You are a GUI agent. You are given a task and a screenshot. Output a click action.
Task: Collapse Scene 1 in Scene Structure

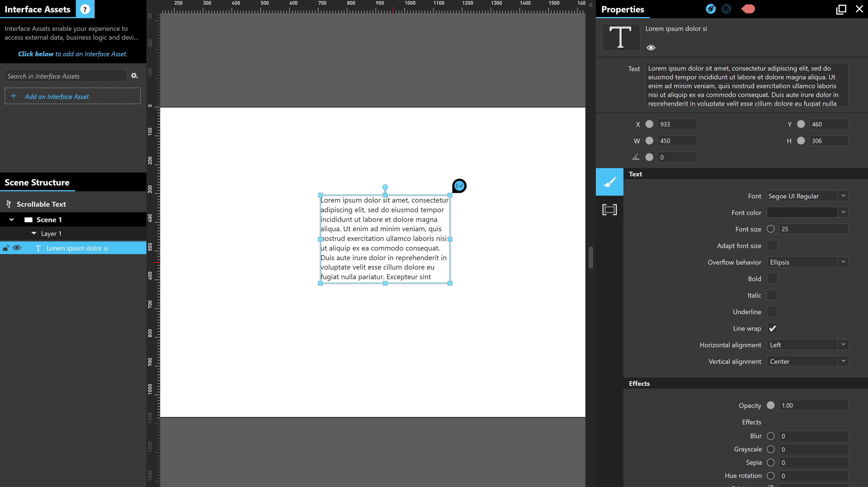point(11,219)
